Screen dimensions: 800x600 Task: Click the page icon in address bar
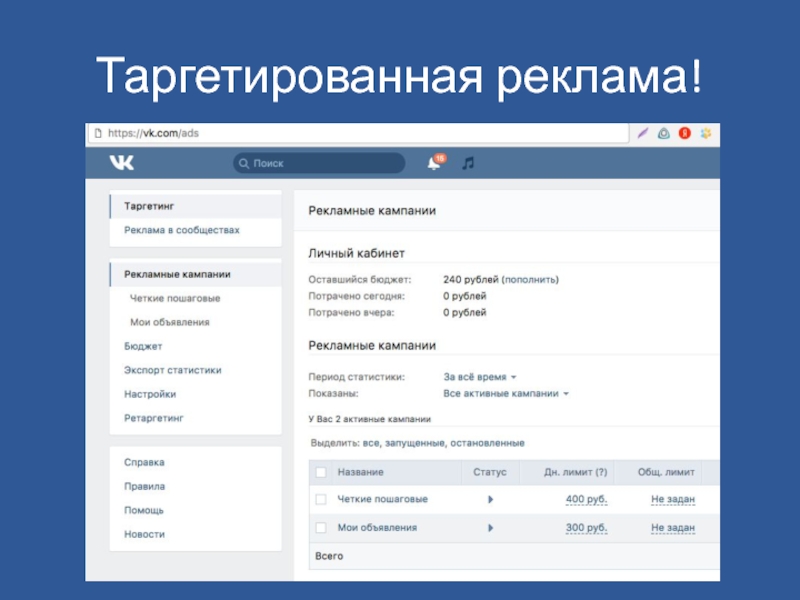click(x=98, y=133)
